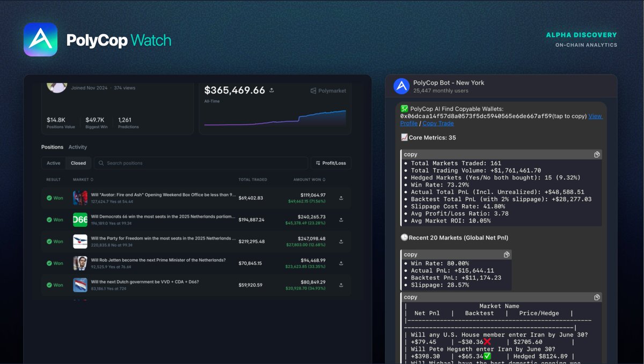Screen dimensions: 644x364
Task: Open the Party for Freedom market thumbnail
Action: click(80, 241)
